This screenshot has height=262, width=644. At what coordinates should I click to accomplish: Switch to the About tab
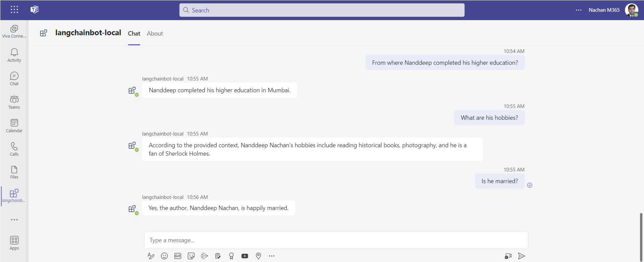point(155,34)
